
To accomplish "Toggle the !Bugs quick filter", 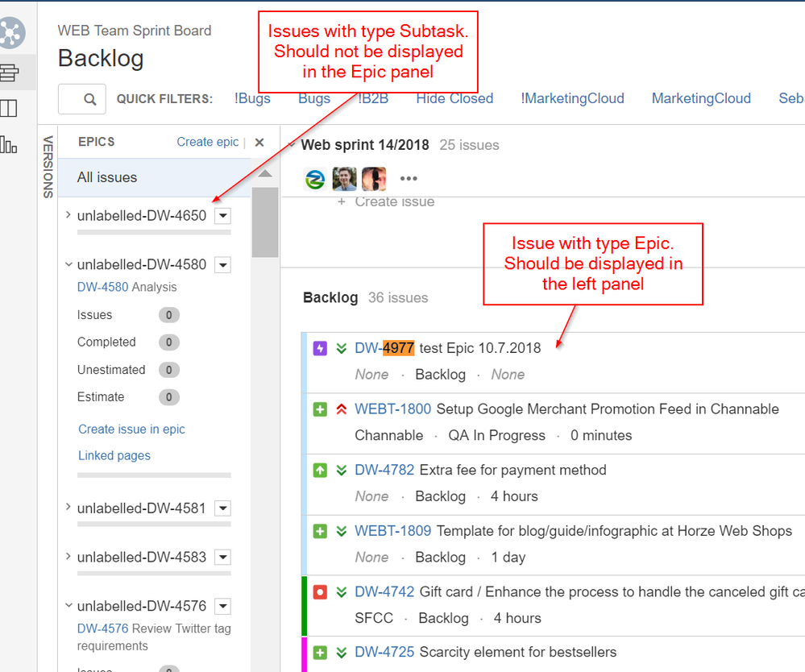I will [x=252, y=98].
